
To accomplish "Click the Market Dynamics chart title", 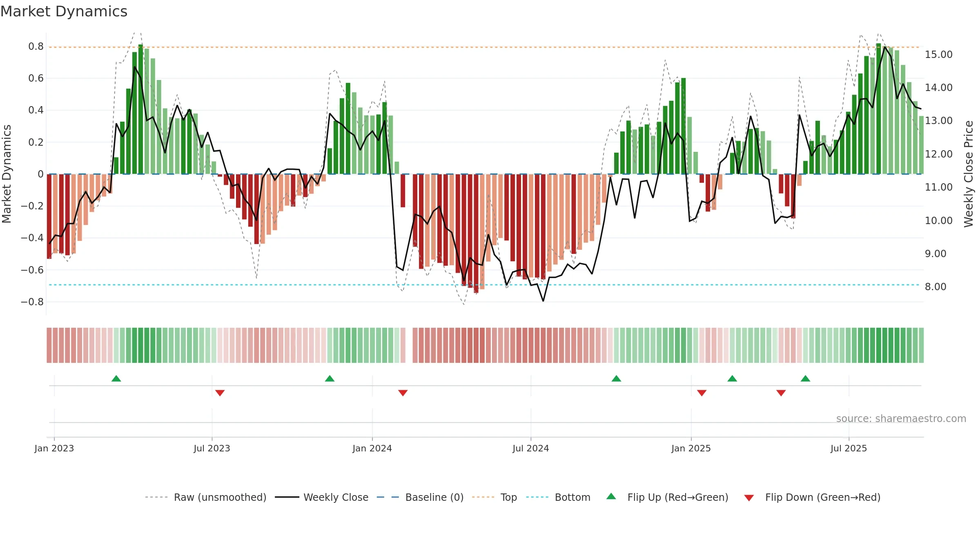I will [x=64, y=11].
